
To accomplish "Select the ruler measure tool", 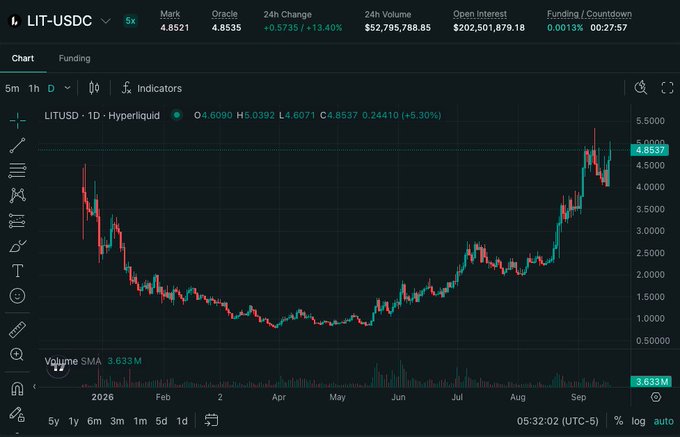I will pyautogui.click(x=17, y=330).
